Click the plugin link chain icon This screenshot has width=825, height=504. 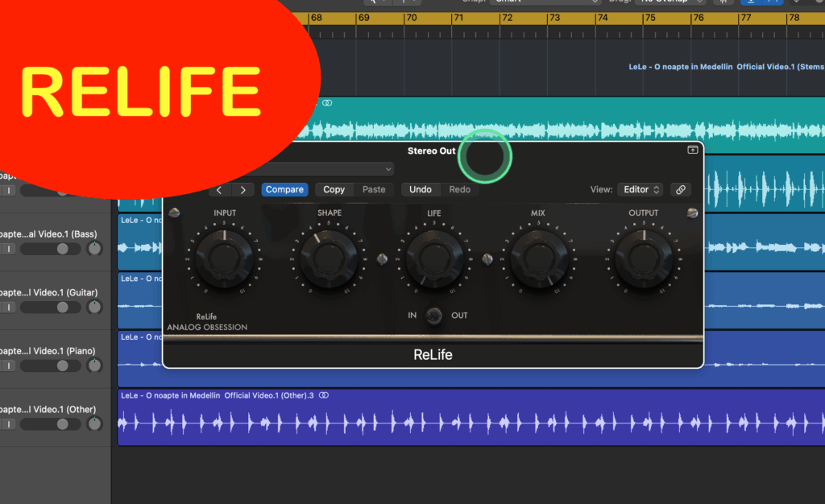(x=681, y=190)
